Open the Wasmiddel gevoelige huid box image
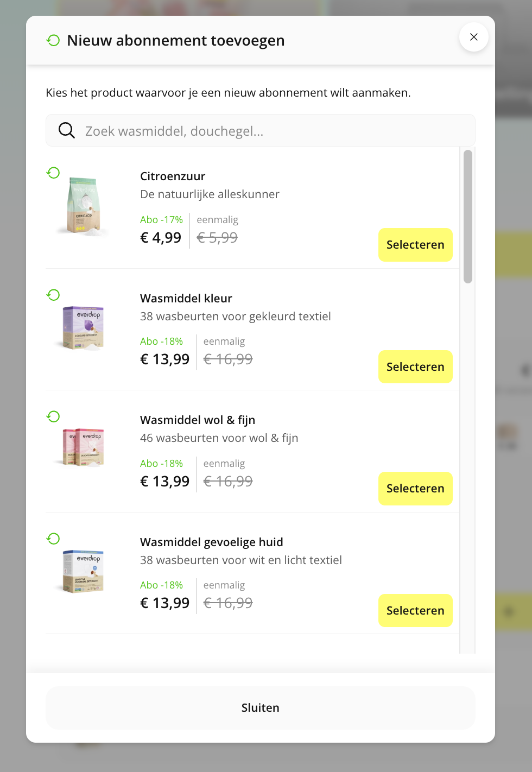Screen dimensions: 532x772 81,570
